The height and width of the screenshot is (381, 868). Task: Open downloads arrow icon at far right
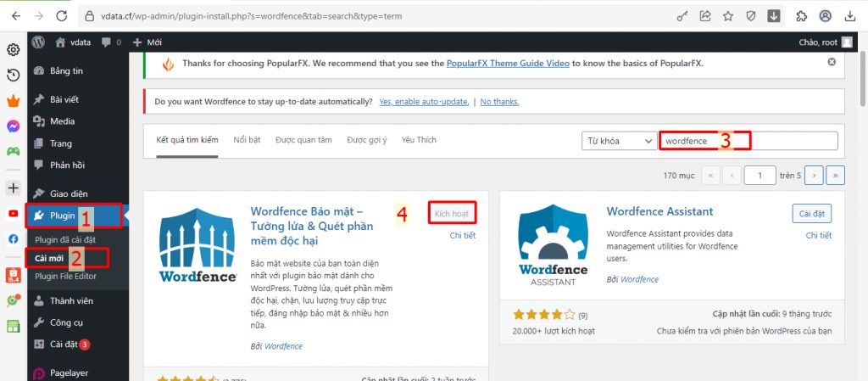tap(850, 16)
